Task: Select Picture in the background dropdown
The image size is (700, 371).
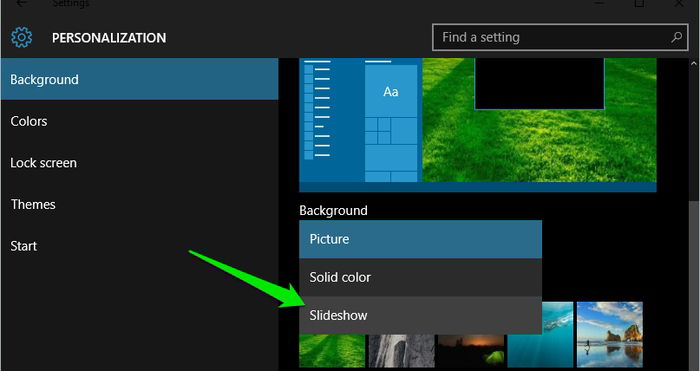Action: tap(421, 239)
